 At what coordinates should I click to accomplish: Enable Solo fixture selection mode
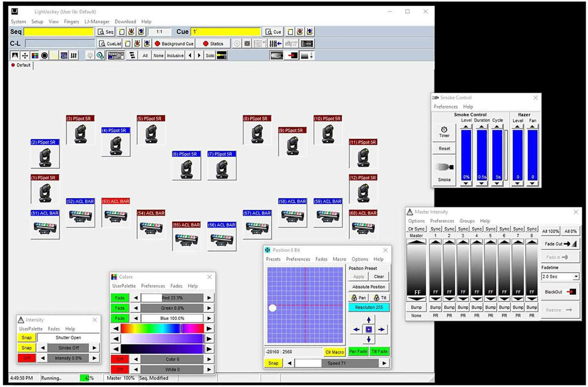click(210, 55)
